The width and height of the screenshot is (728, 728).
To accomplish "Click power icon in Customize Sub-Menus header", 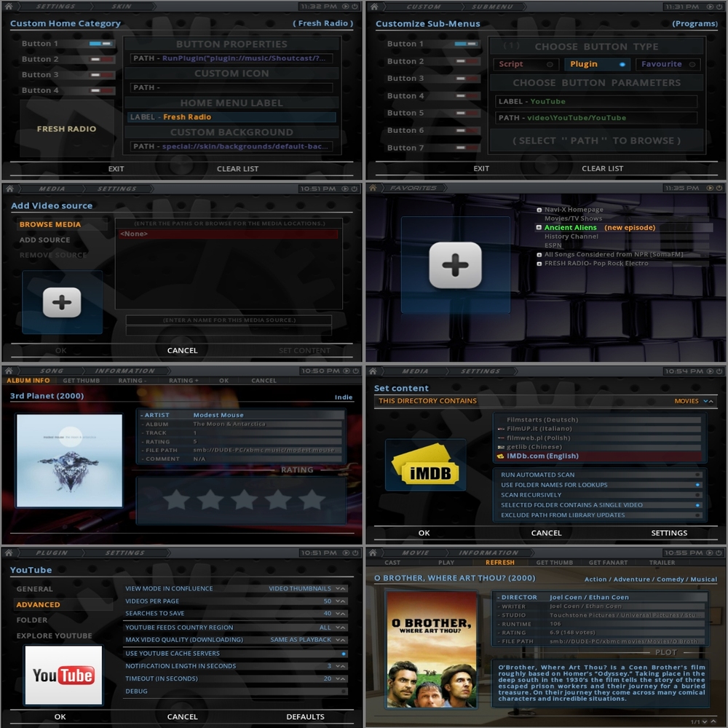I will coord(719,7).
